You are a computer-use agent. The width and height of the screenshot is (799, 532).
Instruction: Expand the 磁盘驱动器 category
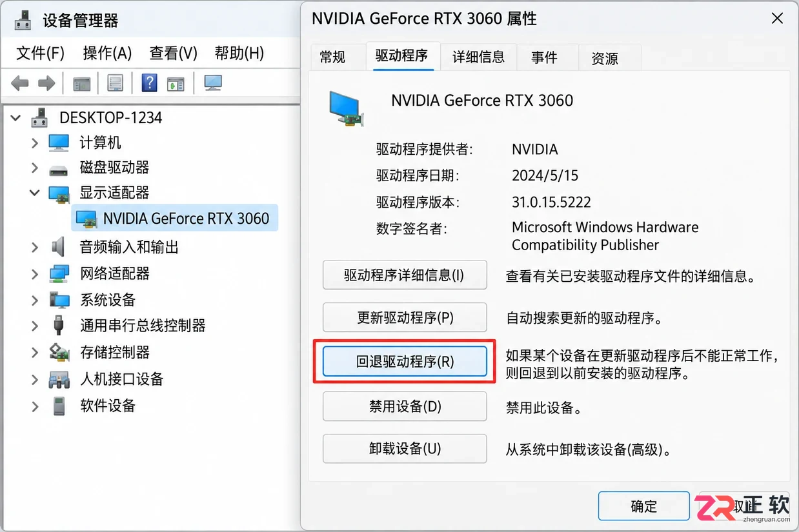(35, 168)
